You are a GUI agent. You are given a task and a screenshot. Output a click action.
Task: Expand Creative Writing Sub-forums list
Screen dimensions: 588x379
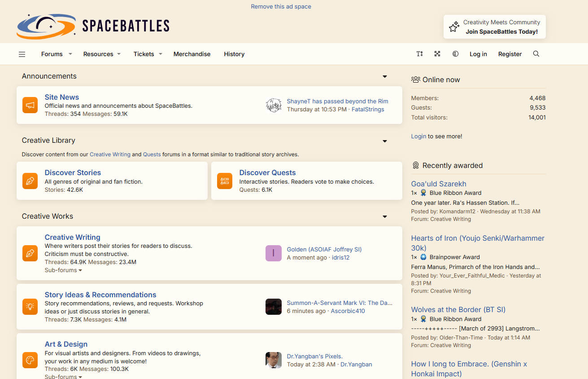(x=63, y=270)
